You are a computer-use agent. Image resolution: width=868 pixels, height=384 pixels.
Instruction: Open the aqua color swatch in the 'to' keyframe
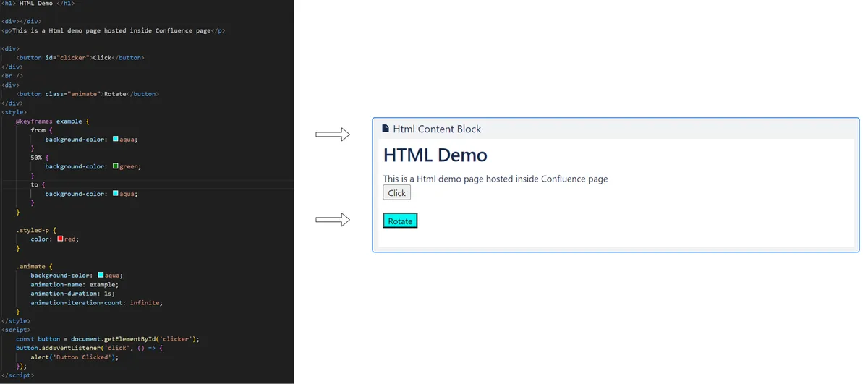[116, 194]
